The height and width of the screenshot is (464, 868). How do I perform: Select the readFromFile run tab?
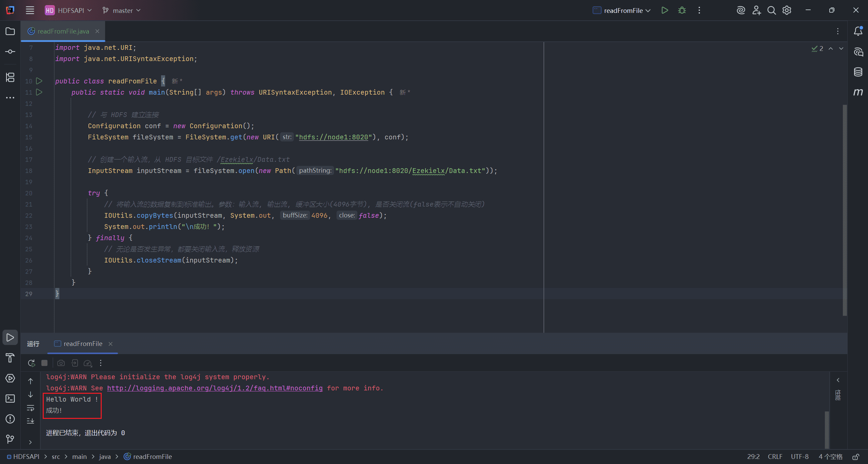(x=83, y=344)
